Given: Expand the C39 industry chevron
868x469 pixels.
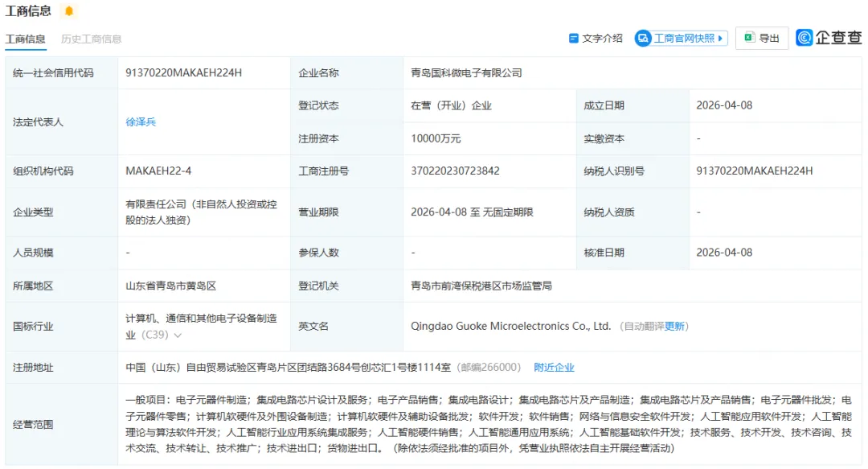Looking at the screenshot, I should point(178,335).
